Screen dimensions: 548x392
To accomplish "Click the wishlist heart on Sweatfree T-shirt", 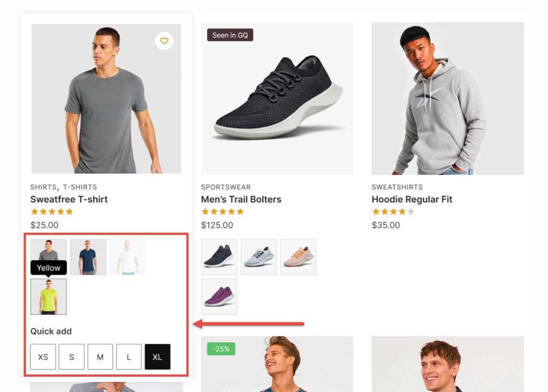I will click(164, 41).
